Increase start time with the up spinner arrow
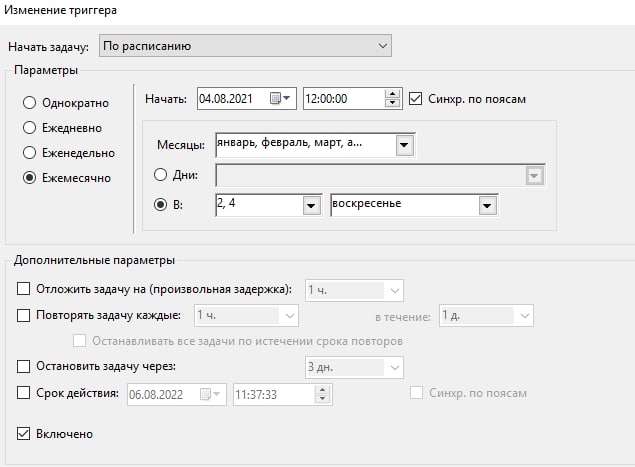635x467 pixels. tap(392, 94)
